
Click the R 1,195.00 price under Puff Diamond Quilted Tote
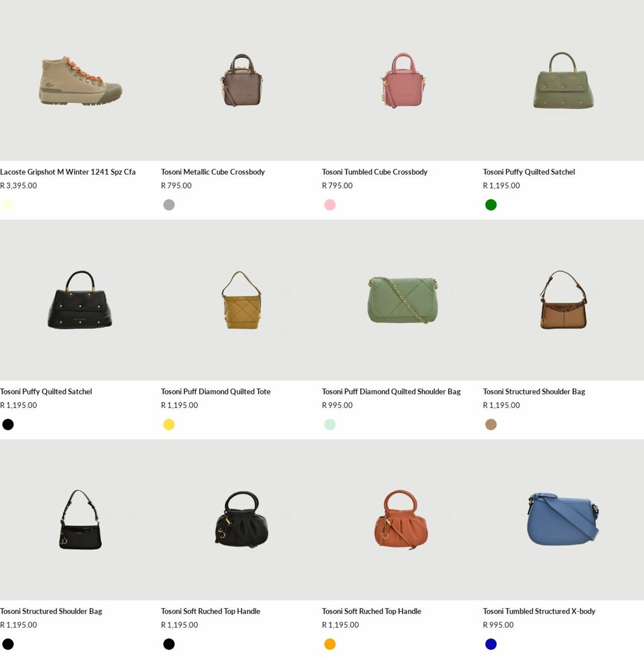pos(179,406)
